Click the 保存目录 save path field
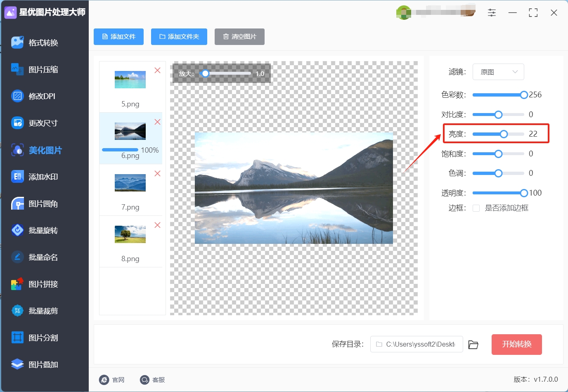Viewport: 568px width, 392px height. [x=417, y=345]
